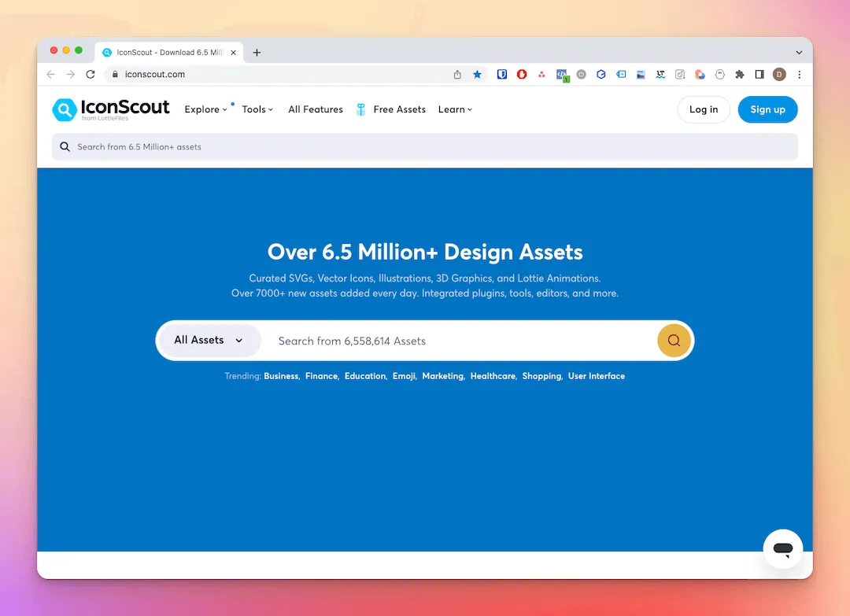Open the All Assets dropdown

click(x=209, y=340)
